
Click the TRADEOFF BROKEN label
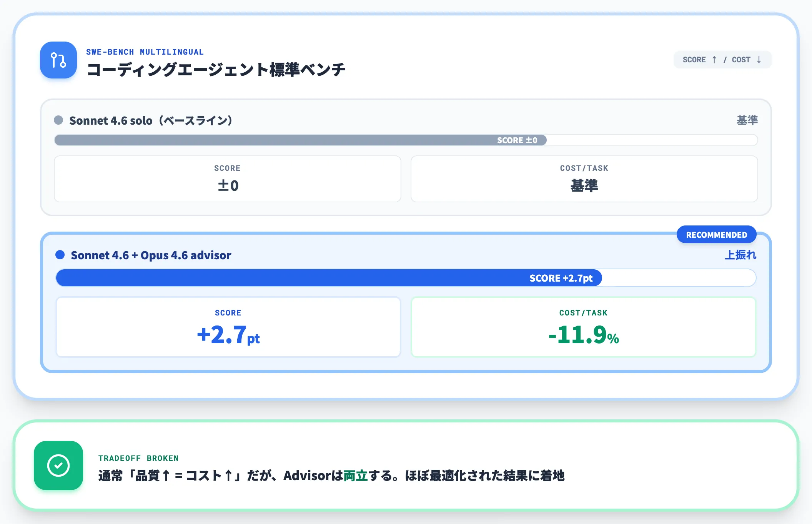138,458
